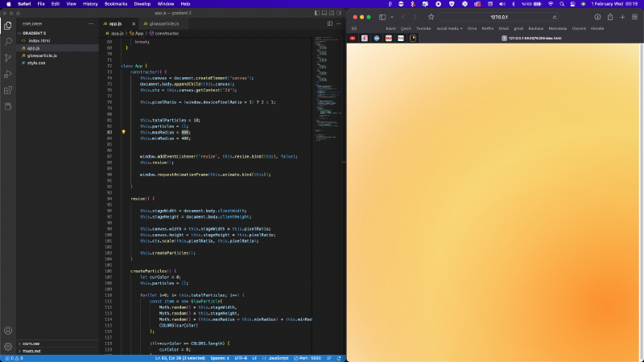The width and height of the screenshot is (644, 362).
Task: Open the social media bookmarks dropdown
Action: pos(449,29)
